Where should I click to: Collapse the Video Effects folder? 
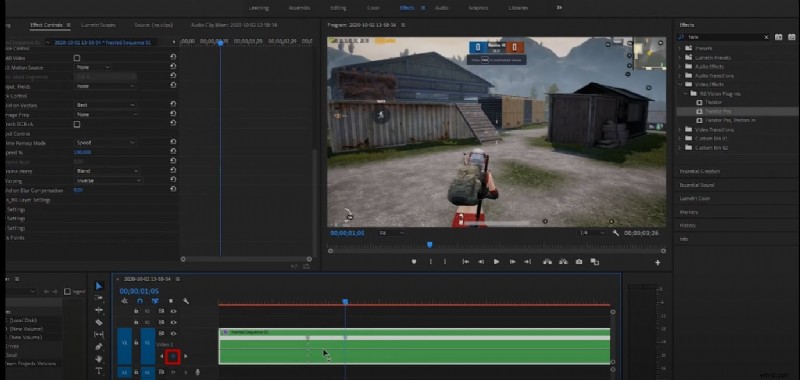click(x=680, y=85)
